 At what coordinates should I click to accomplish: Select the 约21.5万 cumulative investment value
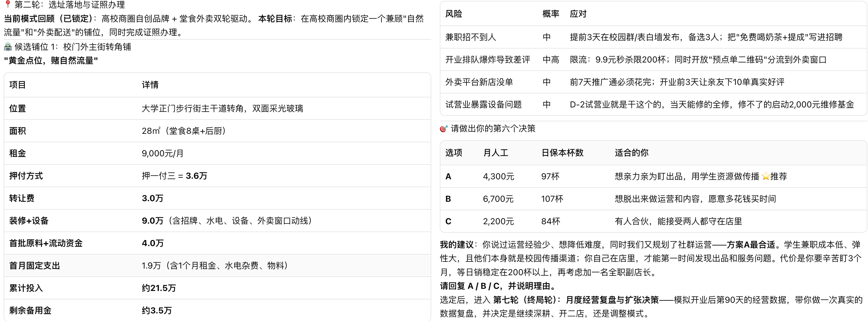click(159, 288)
